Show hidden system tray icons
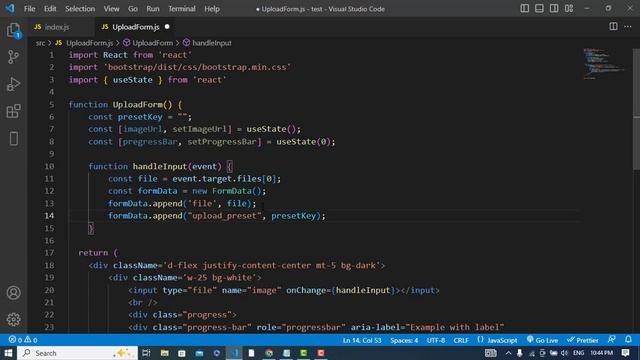The width and height of the screenshot is (640, 360). coord(508,353)
